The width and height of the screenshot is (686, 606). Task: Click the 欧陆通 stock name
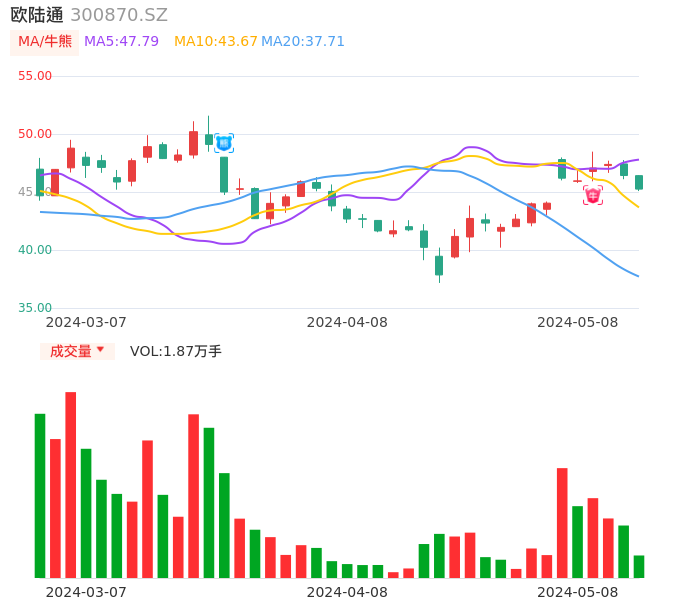(36, 15)
